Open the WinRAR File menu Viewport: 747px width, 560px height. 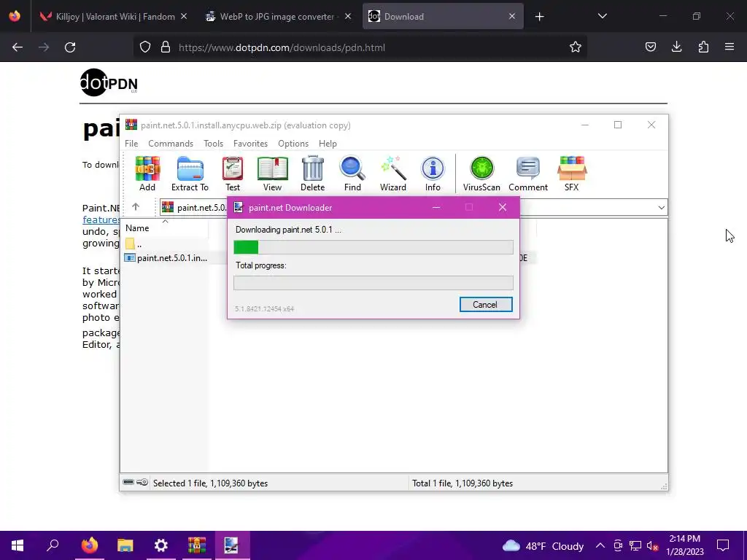pyautogui.click(x=131, y=144)
